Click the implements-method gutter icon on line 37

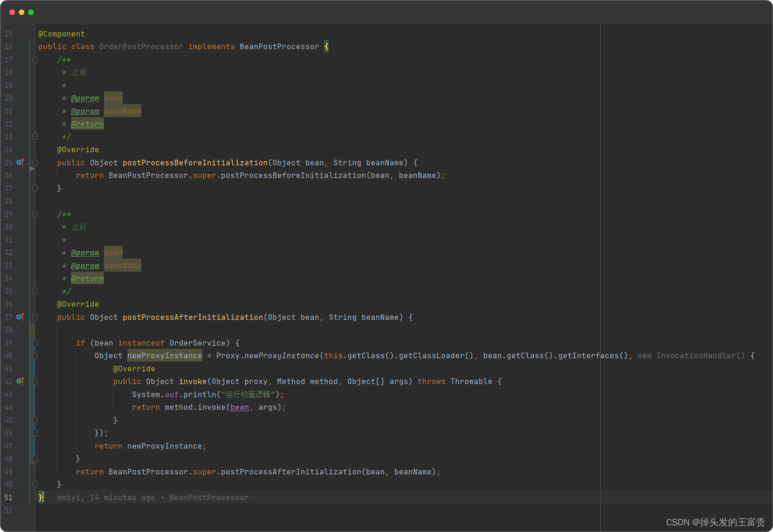[x=20, y=317]
